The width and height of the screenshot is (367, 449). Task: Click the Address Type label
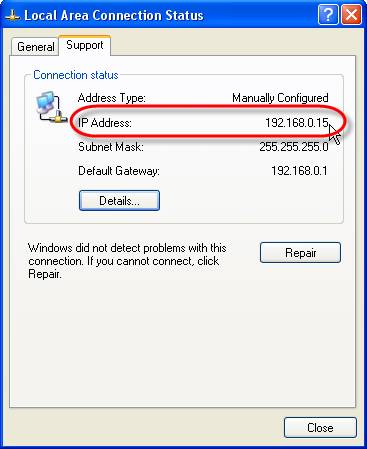(112, 98)
